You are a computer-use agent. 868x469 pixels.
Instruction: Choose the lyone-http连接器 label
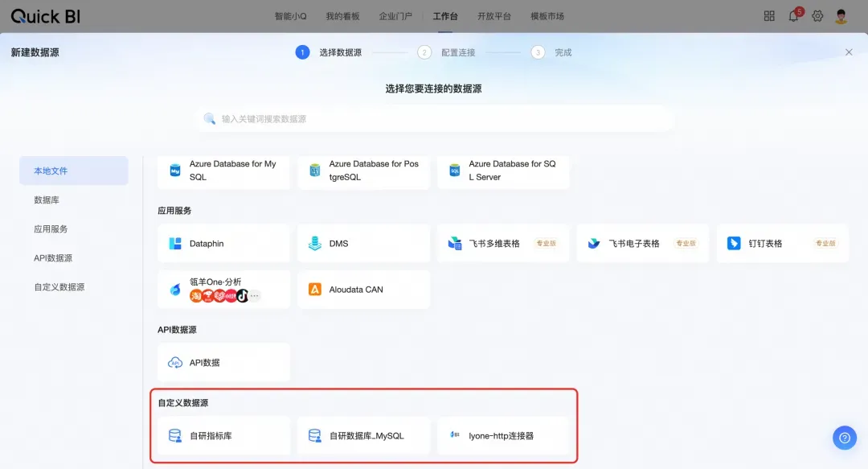point(501,436)
